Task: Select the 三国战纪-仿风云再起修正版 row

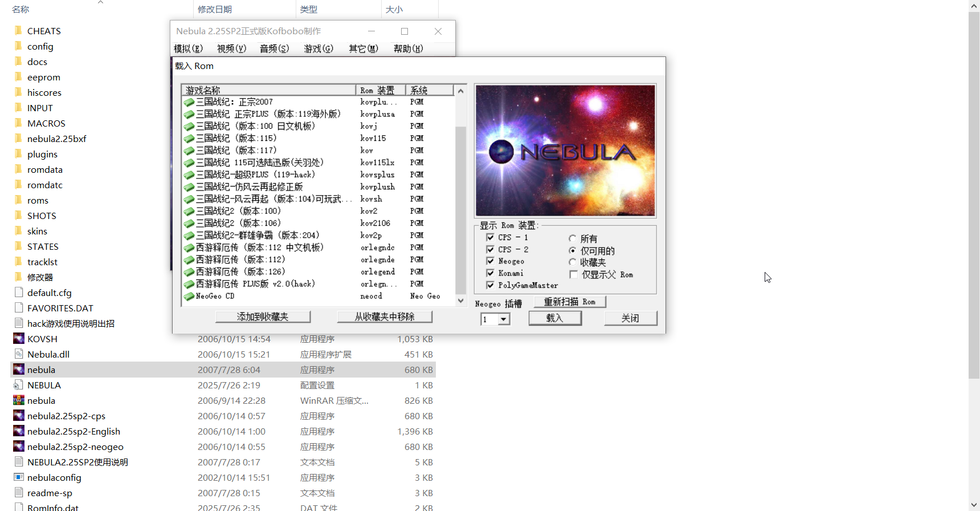Action: coord(318,187)
